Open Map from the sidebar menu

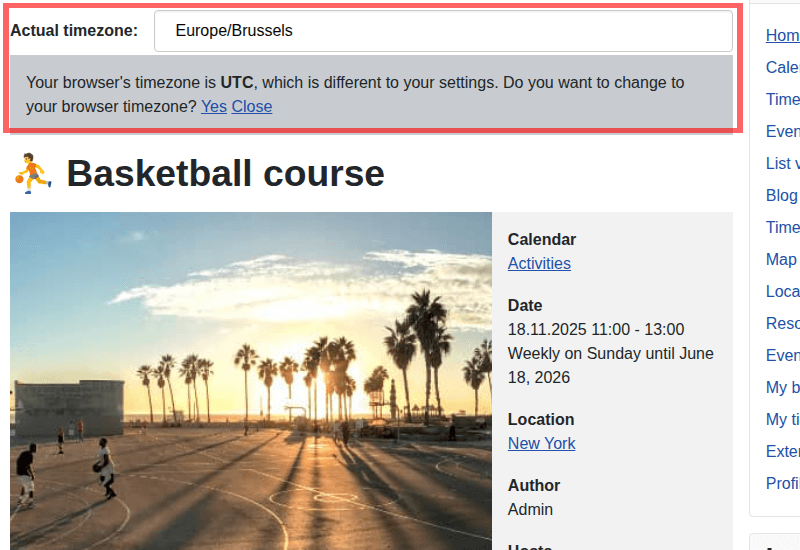(781, 259)
